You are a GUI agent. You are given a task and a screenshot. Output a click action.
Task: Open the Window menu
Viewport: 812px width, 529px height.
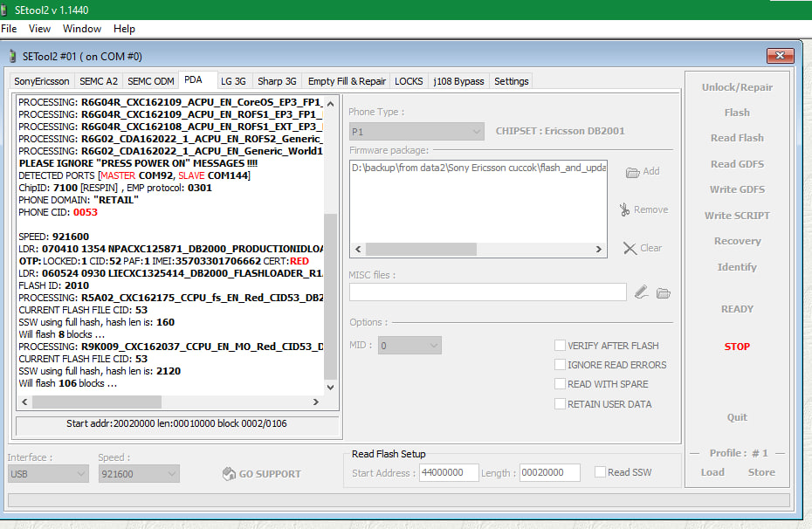[82, 29]
